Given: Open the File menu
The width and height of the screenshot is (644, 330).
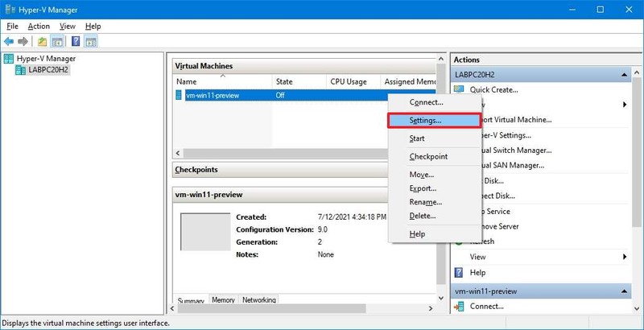Looking at the screenshot, I should (12, 27).
